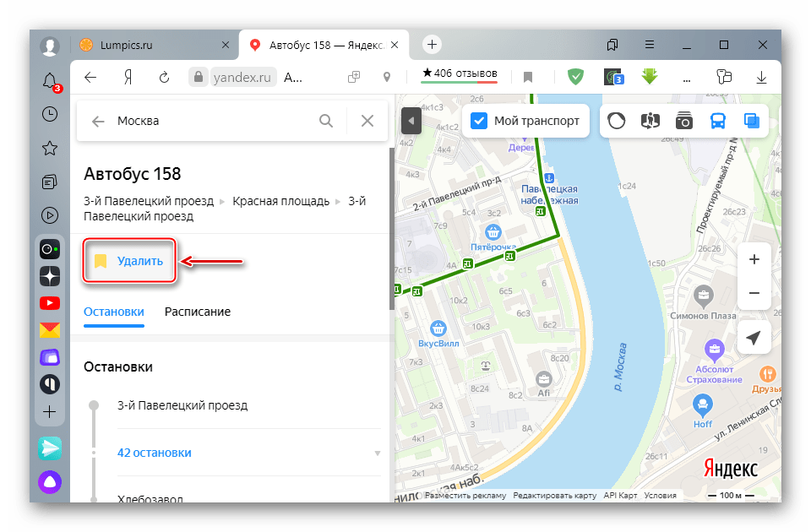Switch to the Расписание tab
811x532 pixels.
point(197,312)
